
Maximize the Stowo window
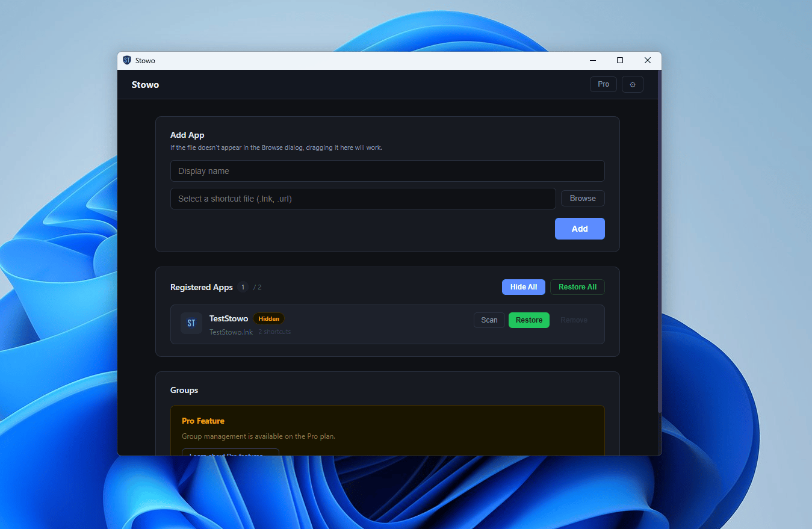coord(620,60)
